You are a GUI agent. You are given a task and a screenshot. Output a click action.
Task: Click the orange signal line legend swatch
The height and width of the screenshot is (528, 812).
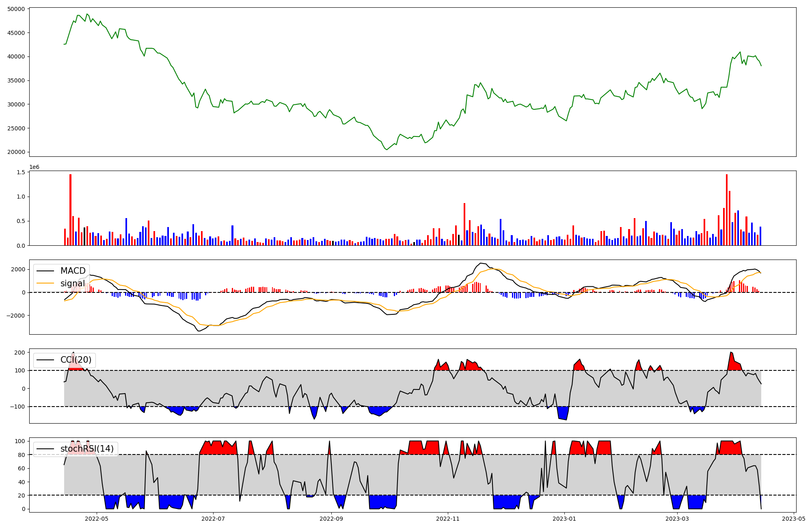coord(45,283)
